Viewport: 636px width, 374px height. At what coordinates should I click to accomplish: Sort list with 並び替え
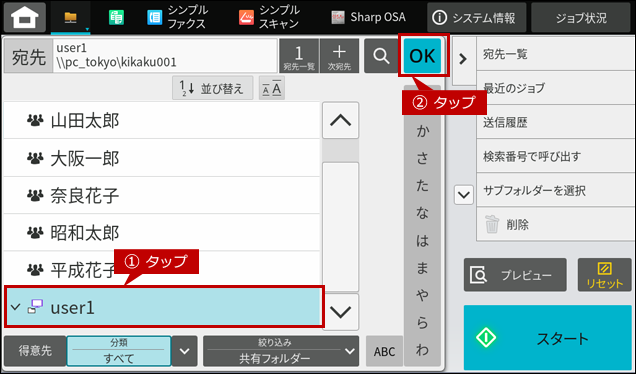pos(213,88)
